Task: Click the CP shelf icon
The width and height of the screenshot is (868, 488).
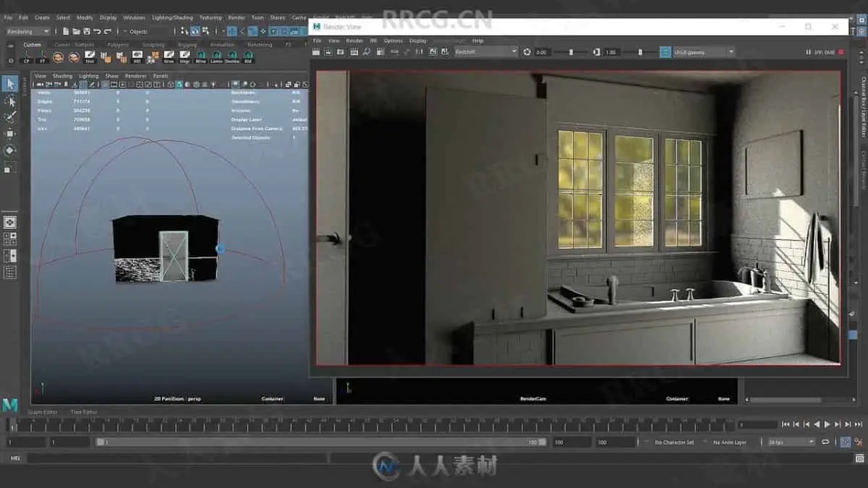Action: (27, 56)
